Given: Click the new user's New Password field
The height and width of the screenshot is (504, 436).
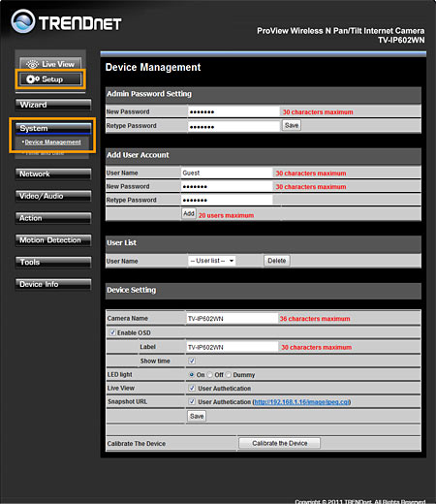Looking at the screenshot, I should 227,186.
